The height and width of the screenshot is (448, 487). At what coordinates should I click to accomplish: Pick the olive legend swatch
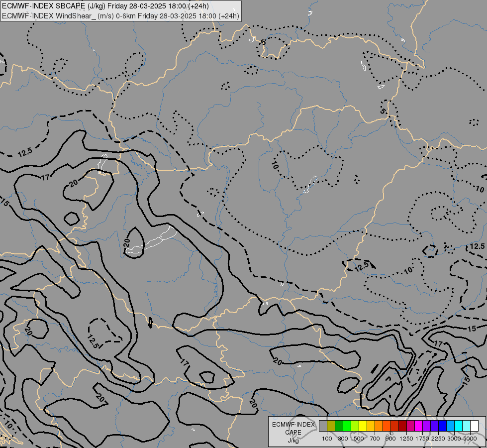tap(331, 426)
